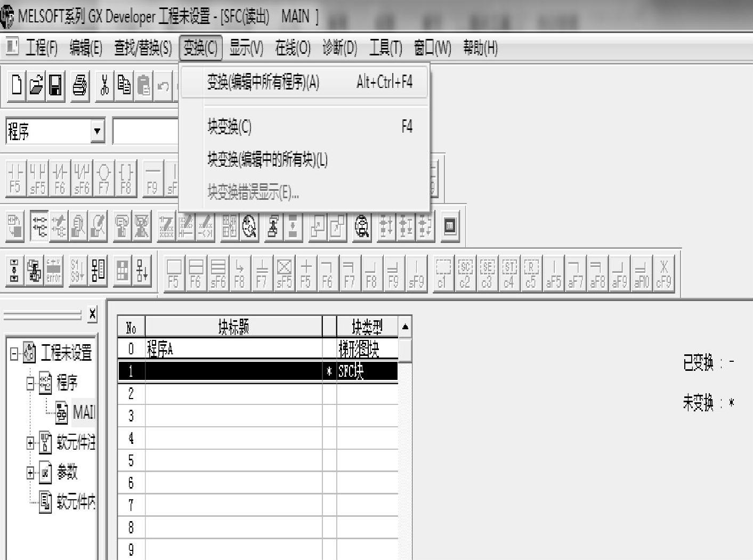Select the 软元件内存 tree item
The width and height of the screenshot is (753, 560).
tap(67, 501)
